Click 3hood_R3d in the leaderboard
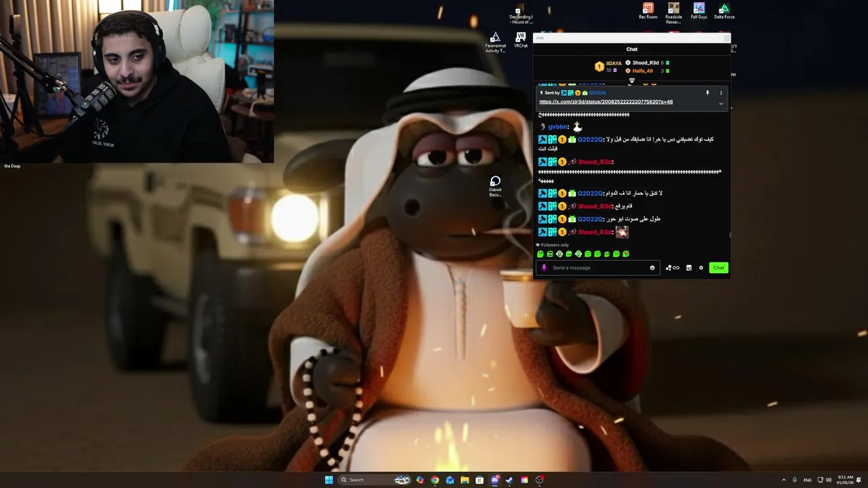This screenshot has width=868, height=488. pyautogui.click(x=645, y=62)
